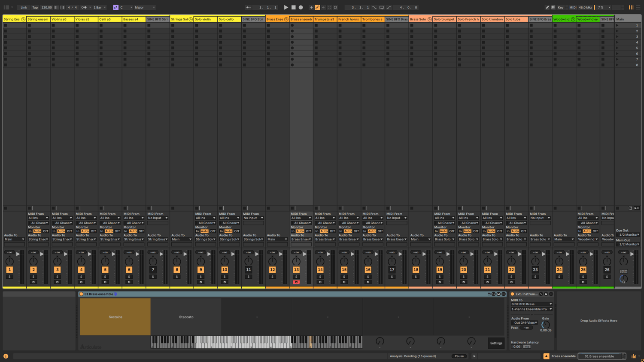
Task: Toggle track 24 activator button
Action: point(559,270)
